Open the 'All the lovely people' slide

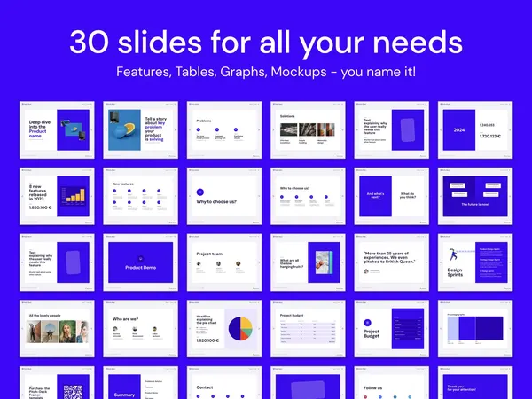(x=57, y=328)
